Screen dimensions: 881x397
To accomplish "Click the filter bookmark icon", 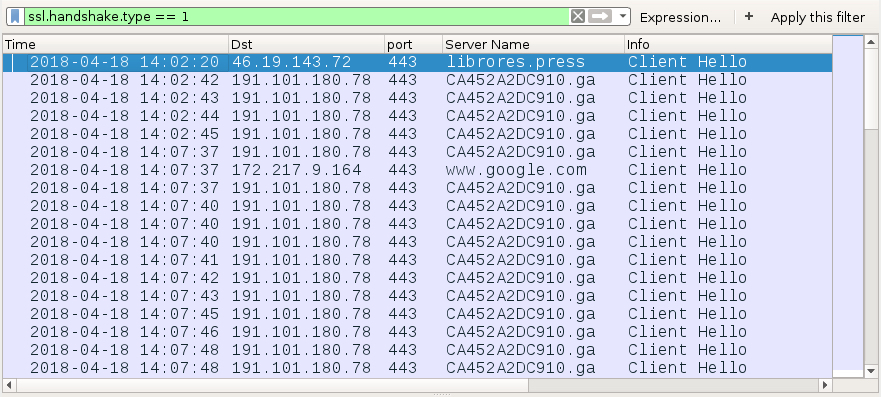I will click(16, 16).
